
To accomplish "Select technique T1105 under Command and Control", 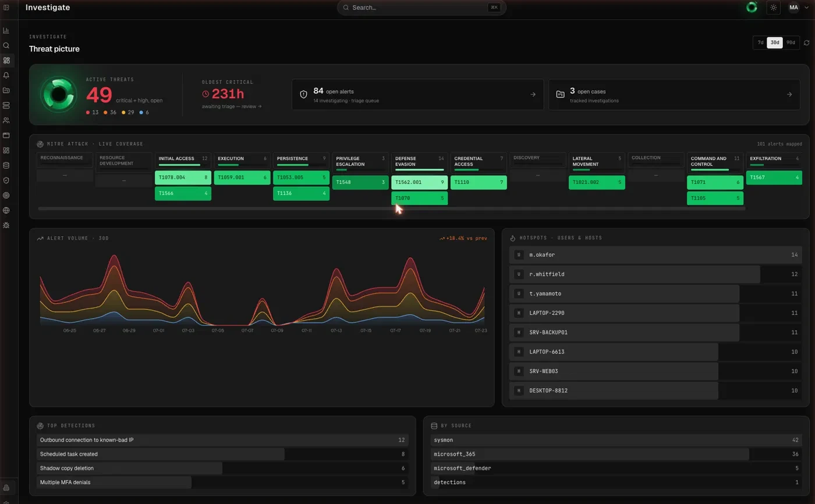I will tap(715, 198).
